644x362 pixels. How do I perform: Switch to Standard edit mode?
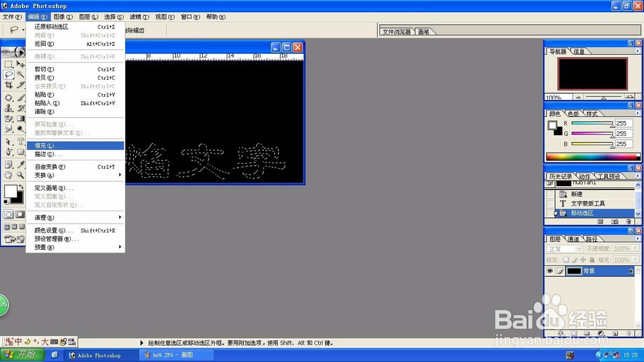coord(8,214)
